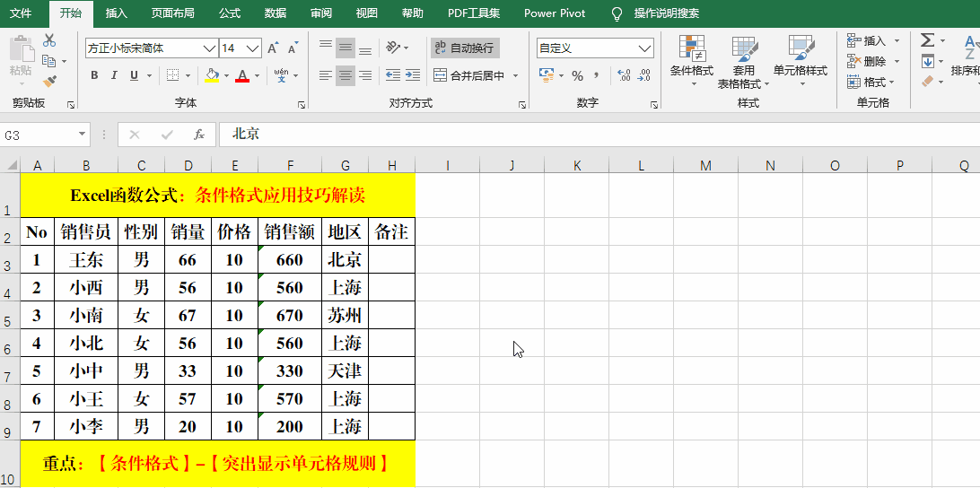The width and height of the screenshot is (980, 488).
Task: Toggle 自动换行 wrap text
Action: pyautogui.click(x=464, y=48)
